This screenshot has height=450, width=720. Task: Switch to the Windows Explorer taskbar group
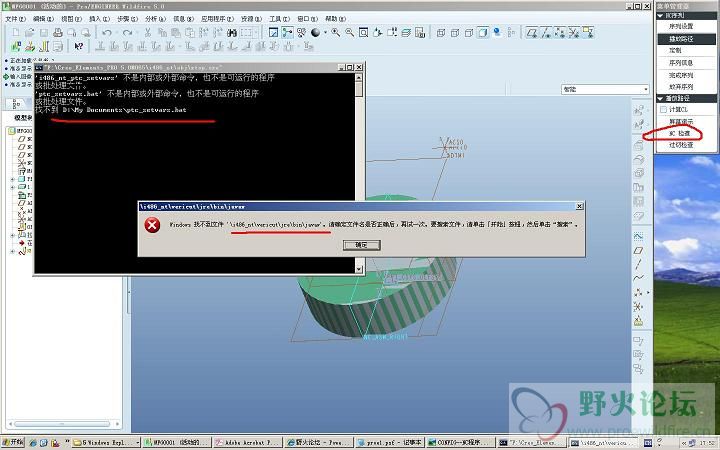click(x=106, y=443)
